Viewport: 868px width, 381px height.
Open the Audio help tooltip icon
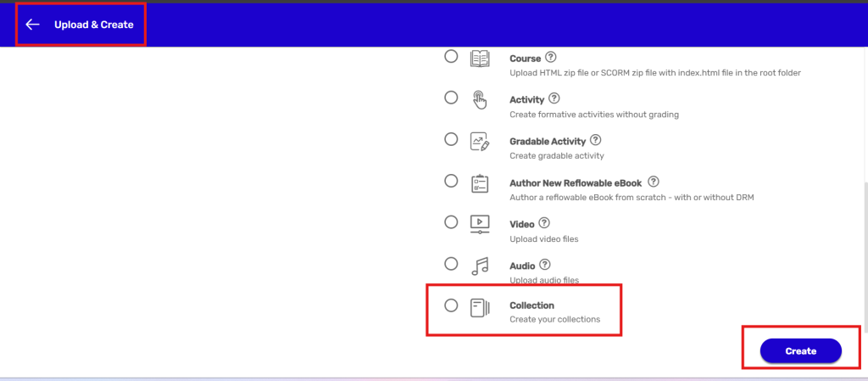pos(545,264)
